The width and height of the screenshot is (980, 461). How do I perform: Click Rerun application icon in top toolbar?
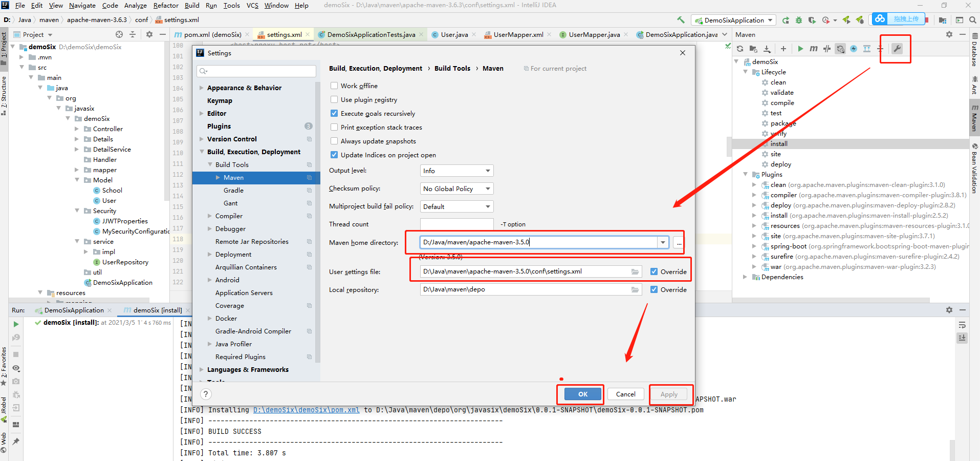click(x=786, y=20)
